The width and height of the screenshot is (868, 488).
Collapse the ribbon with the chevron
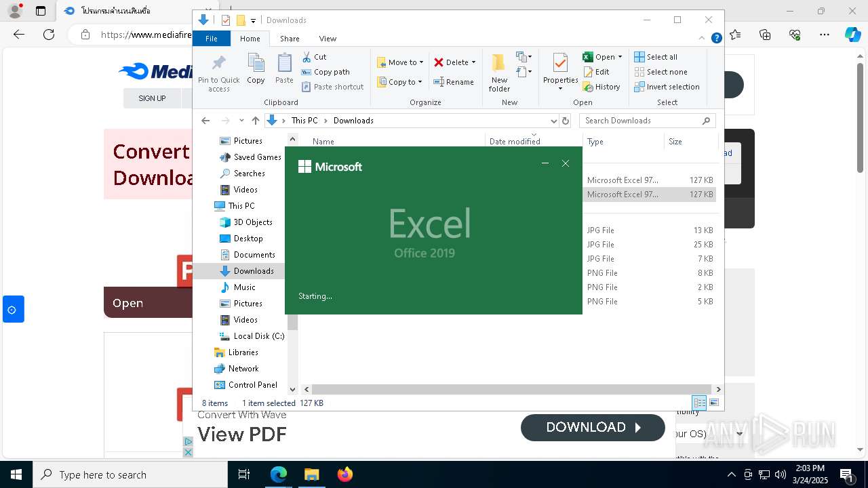(703, 39)
